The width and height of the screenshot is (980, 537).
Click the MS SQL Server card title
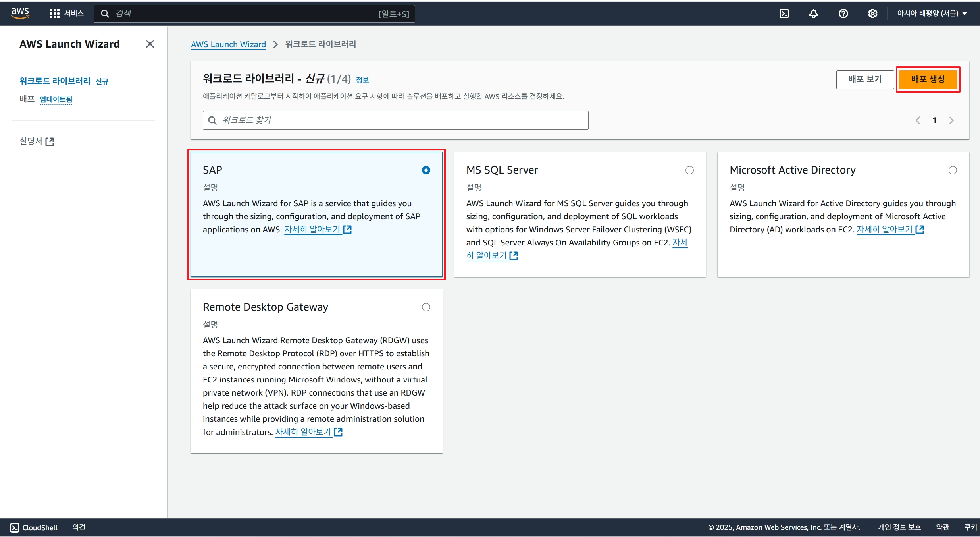pyautogui.click(x=502, y=170)
